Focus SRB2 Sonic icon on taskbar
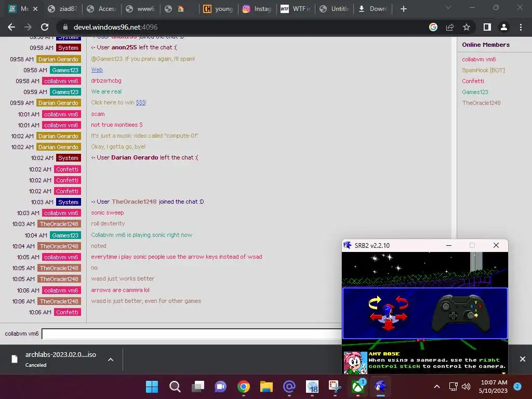This screenshot has width=532, height=399. point(381,387)
